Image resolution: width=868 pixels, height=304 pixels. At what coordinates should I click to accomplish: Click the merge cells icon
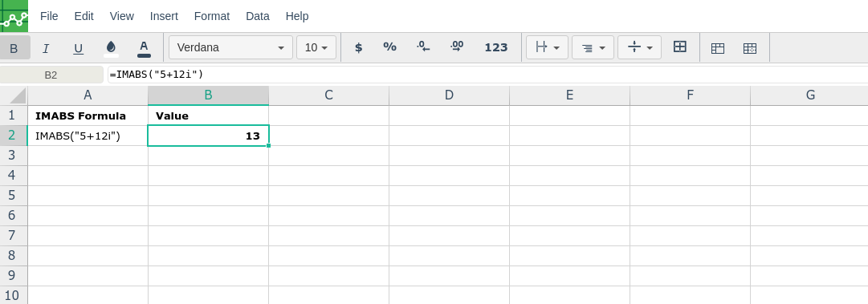[x=680, y=47]
